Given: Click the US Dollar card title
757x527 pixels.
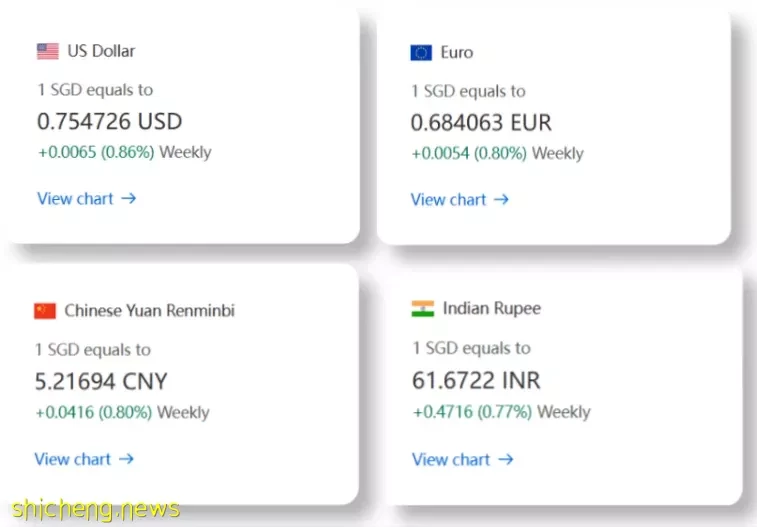Looking at the screenshot, I should pyautogui.click(x=101, y=51).
